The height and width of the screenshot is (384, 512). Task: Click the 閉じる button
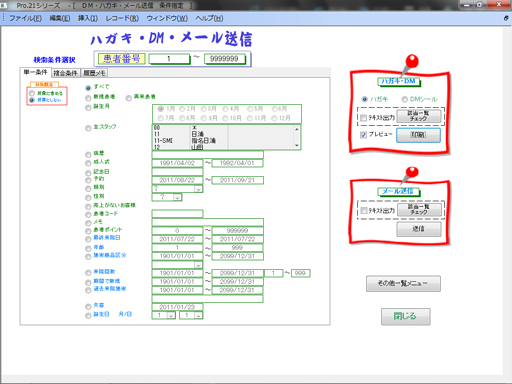tap(405, 316)
